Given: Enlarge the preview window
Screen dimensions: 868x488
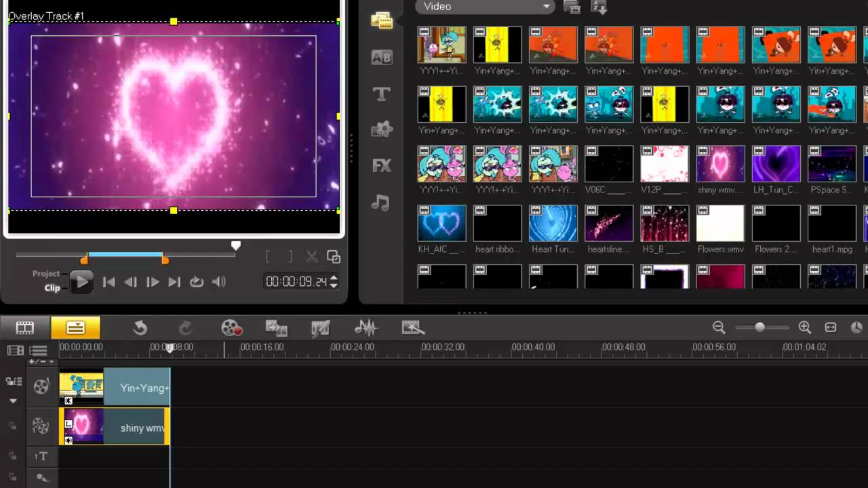Looking at the screenshot, I should pyautogui.click(x=334, y=257).
